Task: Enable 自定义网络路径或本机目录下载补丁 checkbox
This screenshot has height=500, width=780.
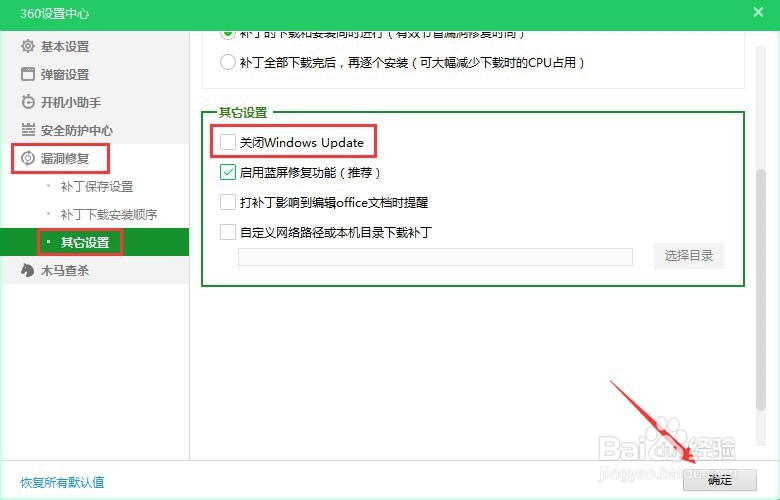Action: tap(227, 232)
